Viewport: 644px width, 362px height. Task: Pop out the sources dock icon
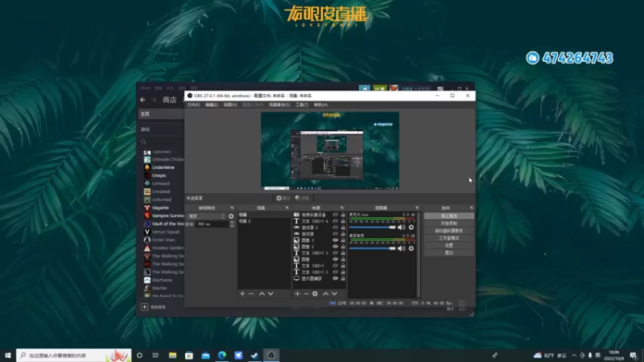point(341,208)
